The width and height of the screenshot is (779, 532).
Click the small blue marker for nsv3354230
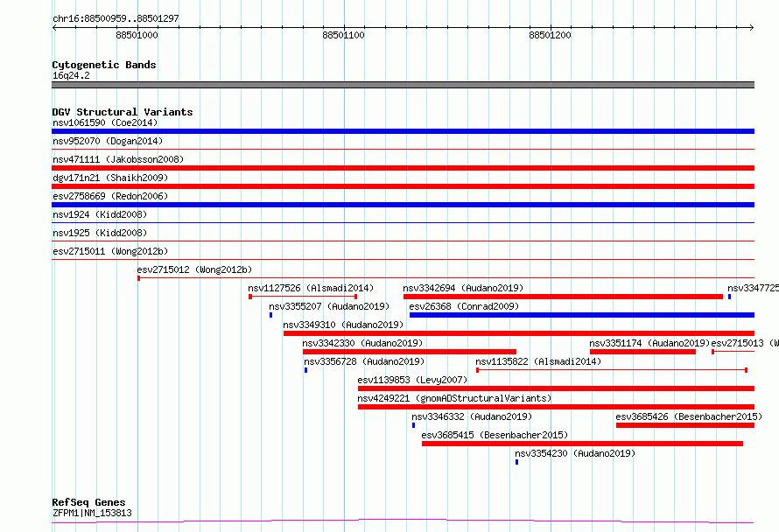[516, 462]
